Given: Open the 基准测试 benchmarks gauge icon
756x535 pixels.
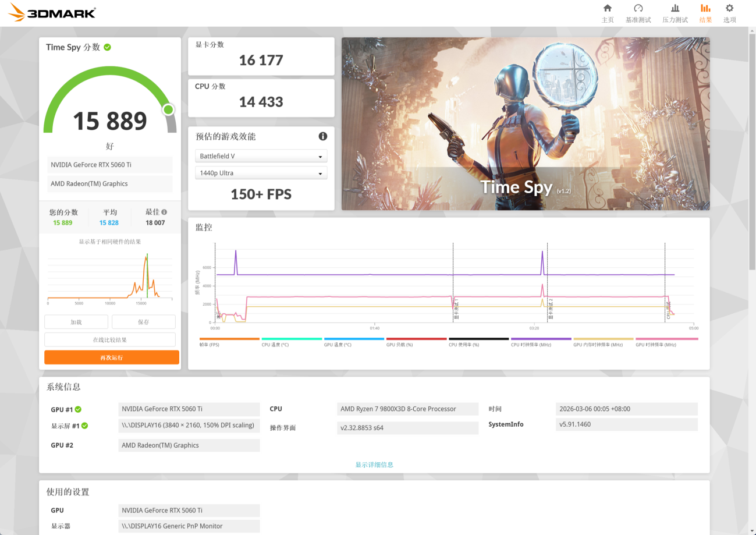Looking at the screenshot, I should pyautogui.click(x=638, y=9).
